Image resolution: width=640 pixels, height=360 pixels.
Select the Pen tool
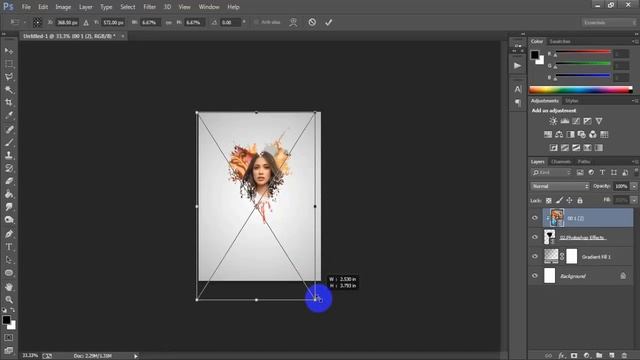pos(9,234)
